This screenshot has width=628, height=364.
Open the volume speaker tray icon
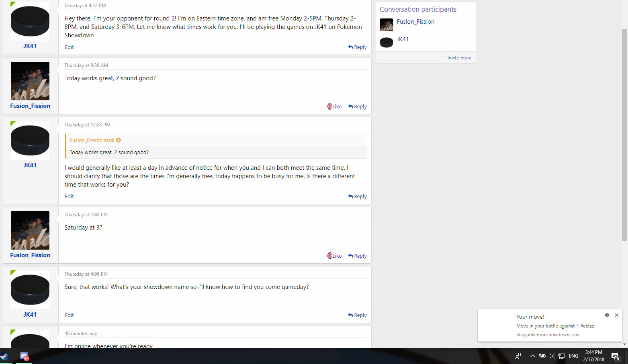[x=552, y=356]
